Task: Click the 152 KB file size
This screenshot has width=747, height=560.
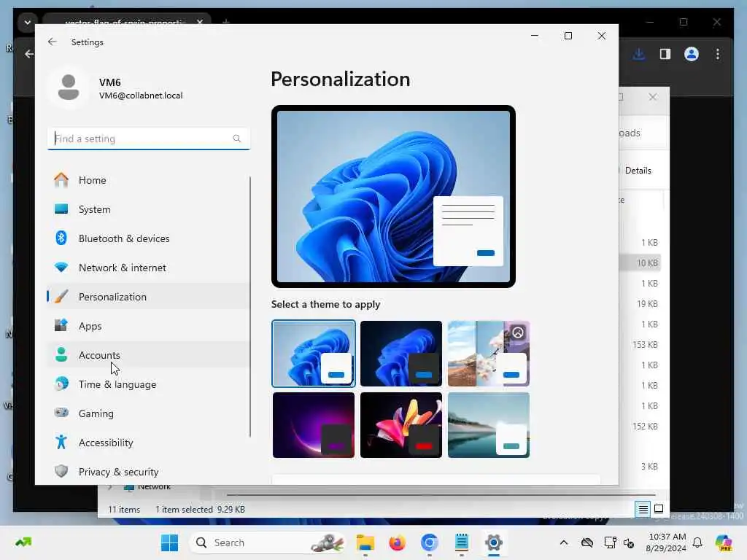Action: click(x=645, y=426)
